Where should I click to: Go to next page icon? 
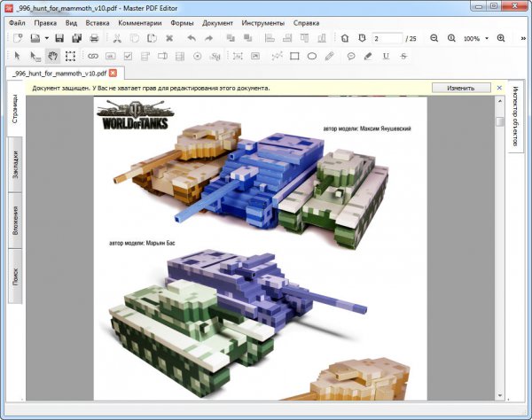tap(363, 38)
